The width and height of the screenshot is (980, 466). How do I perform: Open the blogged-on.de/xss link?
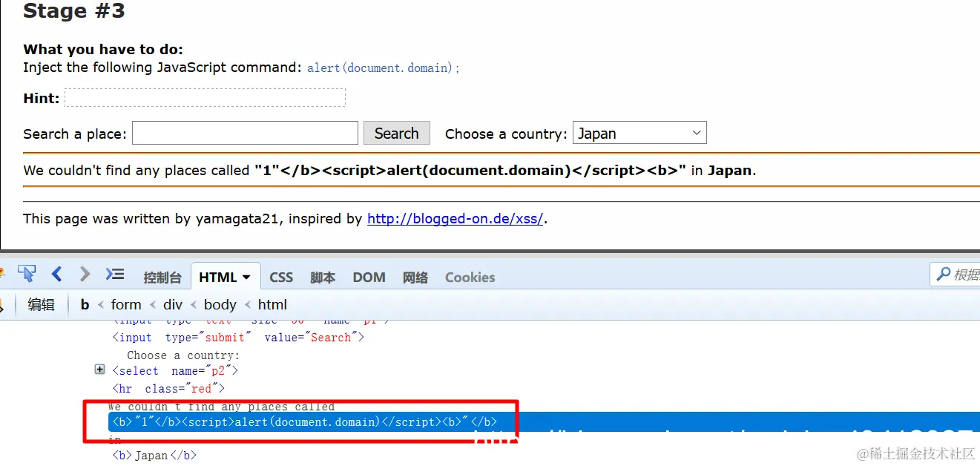pos(456,218)
